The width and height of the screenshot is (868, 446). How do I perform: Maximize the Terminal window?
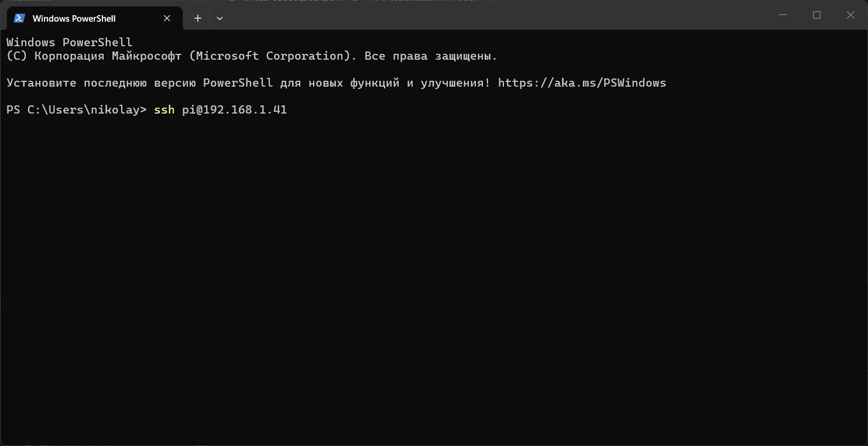[x=816, y=15]
